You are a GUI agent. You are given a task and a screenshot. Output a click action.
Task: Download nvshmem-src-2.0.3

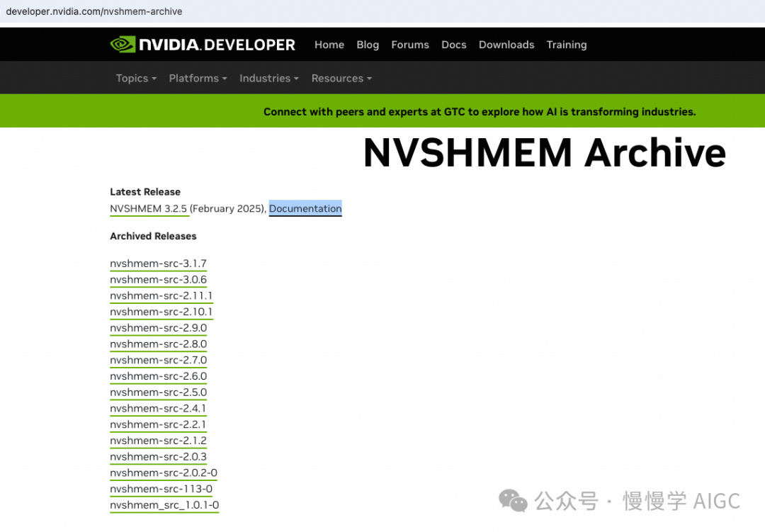click(x=158, y=457)
